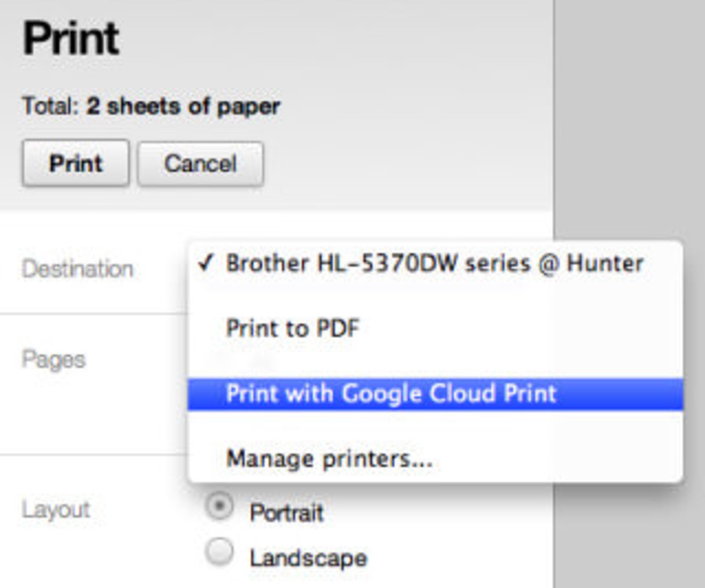705x588 pixels.
Task: Select Print with Google Cloud Print
Action: click(391, 393)
